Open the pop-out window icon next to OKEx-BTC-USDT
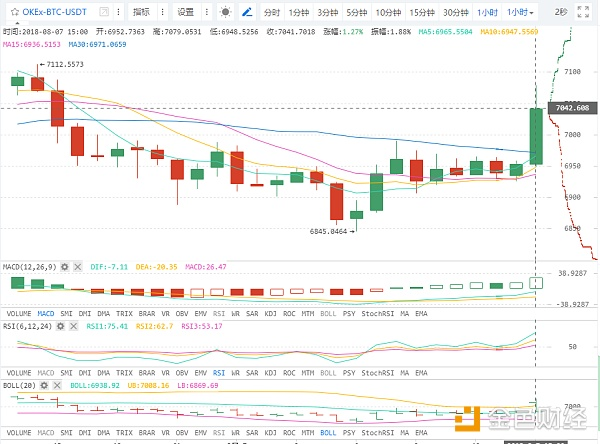Screen dimensions: 600x444 point(104,12)
